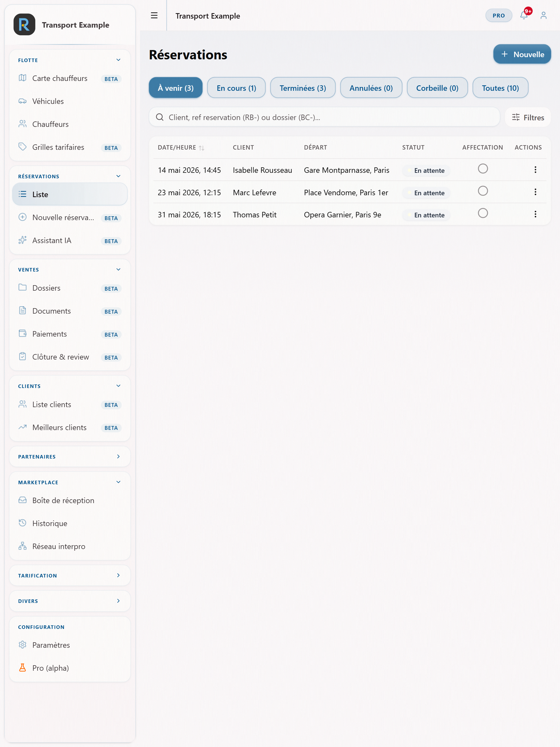Open Dossiers folder item
560x747 pixels.
[70, 288]
